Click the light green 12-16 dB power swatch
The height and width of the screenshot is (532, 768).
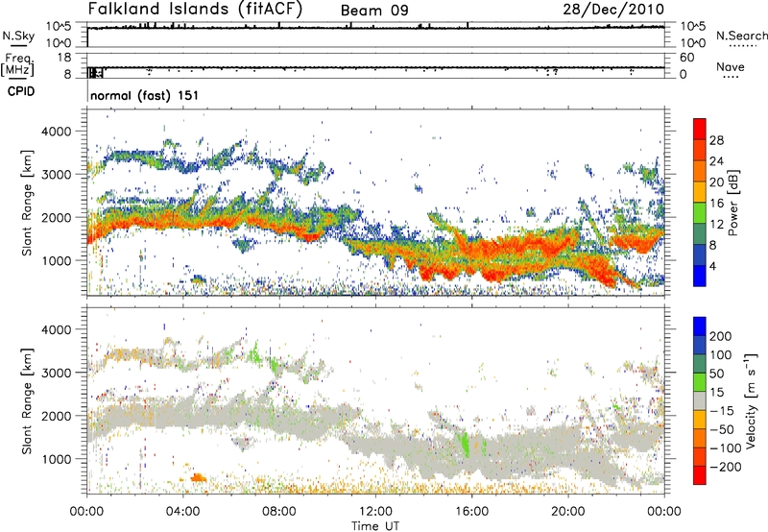(x=700, y=212)
